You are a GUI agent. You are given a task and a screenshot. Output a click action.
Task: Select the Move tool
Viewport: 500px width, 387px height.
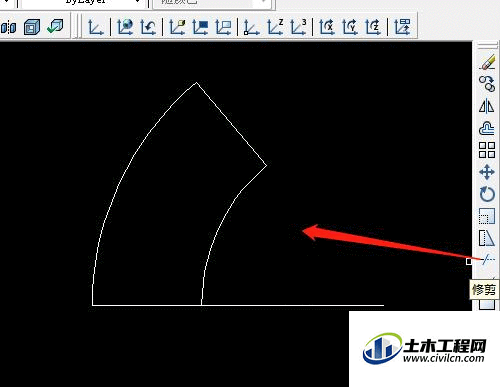point(487,172)
